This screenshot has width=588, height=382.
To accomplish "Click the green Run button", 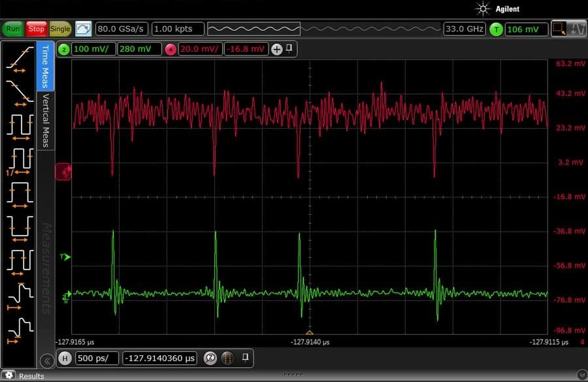I will [x=13, y=29].
